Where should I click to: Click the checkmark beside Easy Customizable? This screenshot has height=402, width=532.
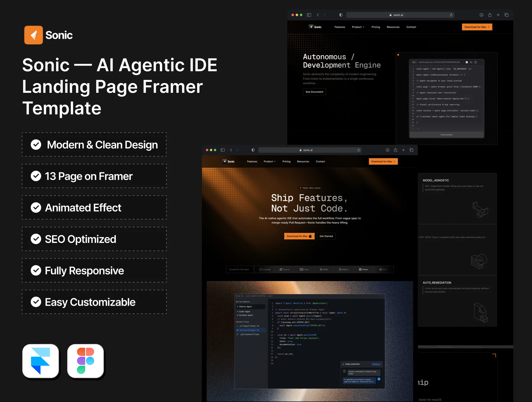tap(36, 302)
